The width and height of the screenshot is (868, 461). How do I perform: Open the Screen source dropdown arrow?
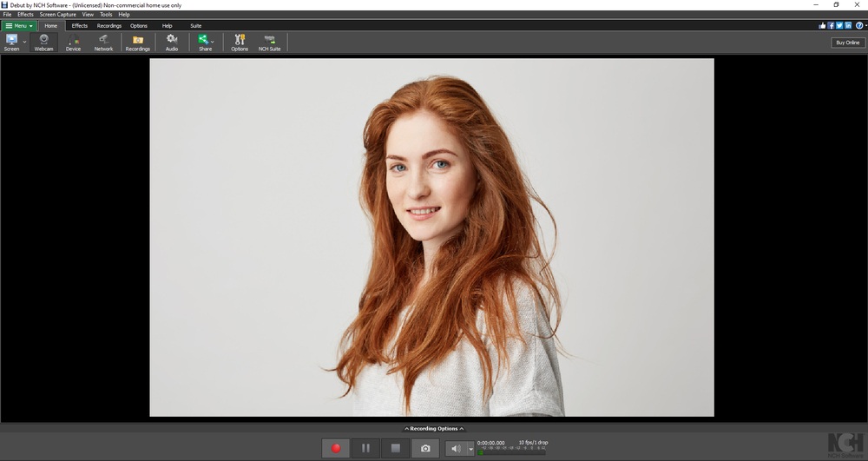pos(24,42)
